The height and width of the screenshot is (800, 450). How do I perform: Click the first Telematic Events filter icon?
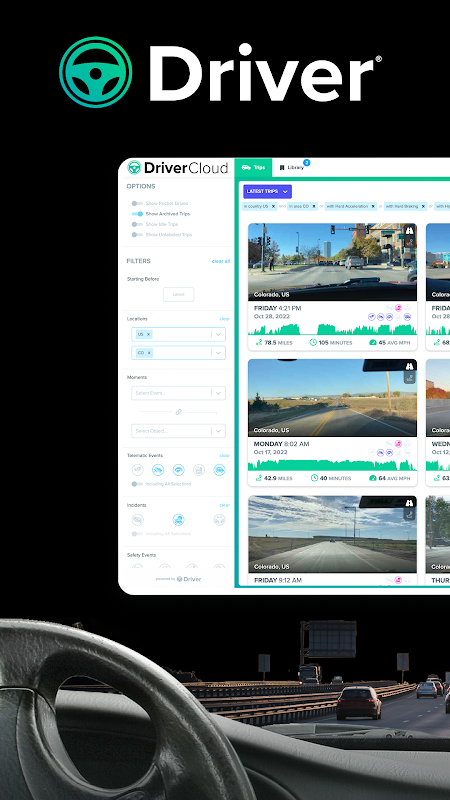click(137, 470)
